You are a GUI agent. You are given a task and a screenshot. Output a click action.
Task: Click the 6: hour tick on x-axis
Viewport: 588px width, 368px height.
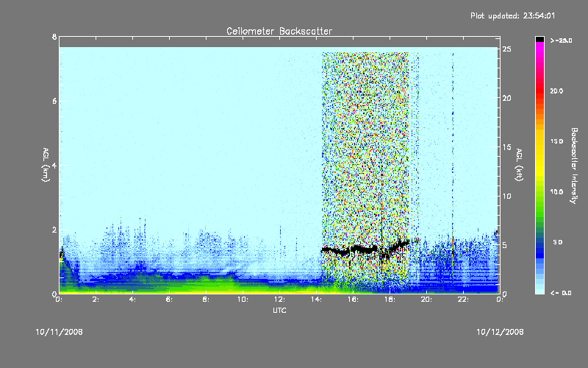click(x=169, y=300)
